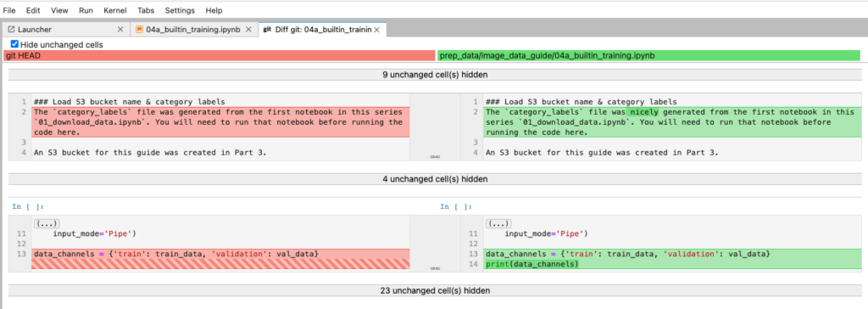The width and height of the screenshot is (868, 309).
Task: Toggle the Hide unchanged cells checkbox
Action: click(15, 44)
